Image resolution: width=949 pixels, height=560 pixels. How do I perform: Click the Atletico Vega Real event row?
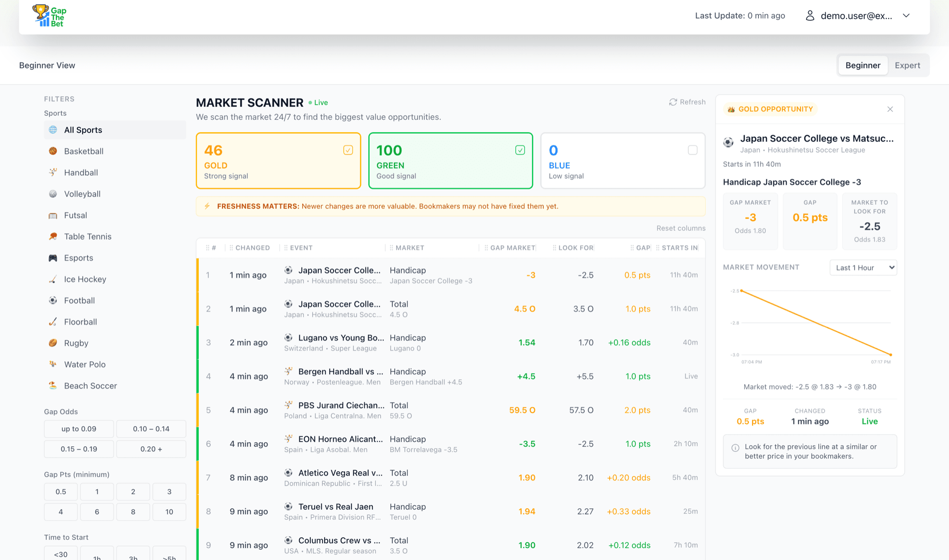(451, 477)
